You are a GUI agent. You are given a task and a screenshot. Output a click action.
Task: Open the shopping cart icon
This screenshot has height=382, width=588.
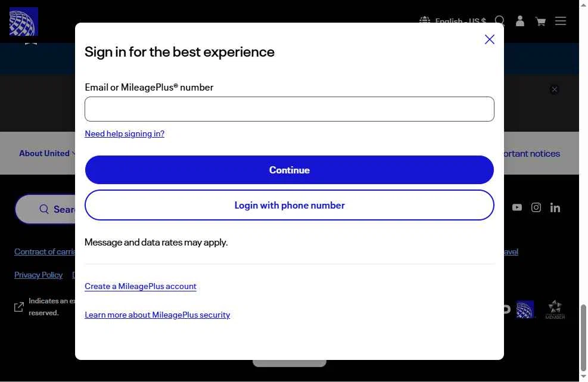[x=540, y=21]
